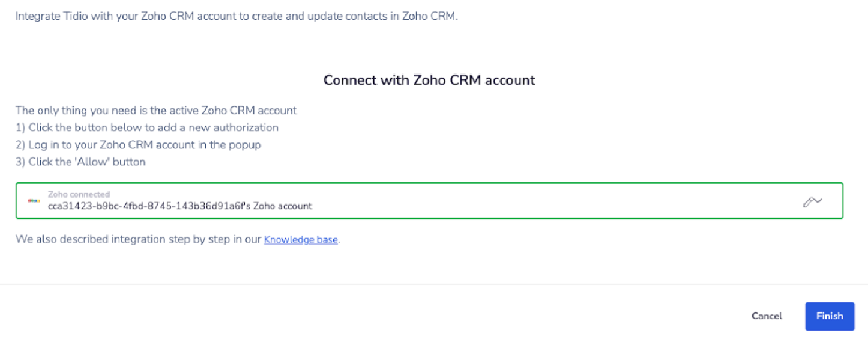
Task: Click the 'Zoho connected' label
Action: pos(79,195)
